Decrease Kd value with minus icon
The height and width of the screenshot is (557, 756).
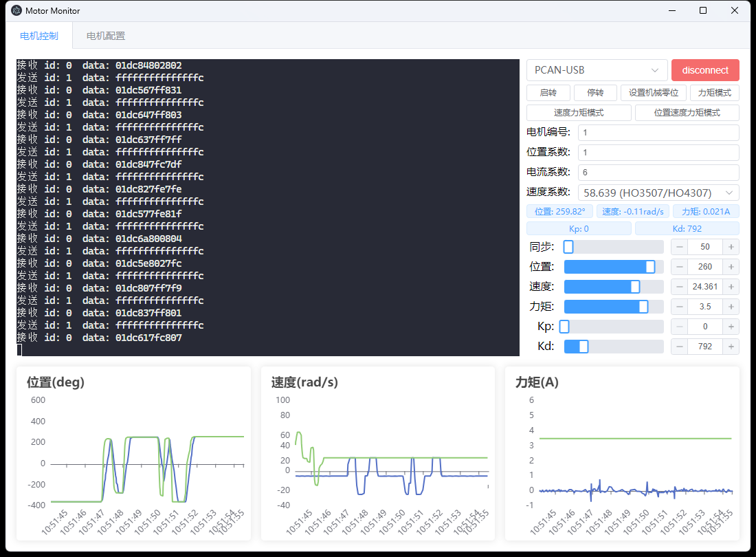pyautogui.click(x=679, y=347)
